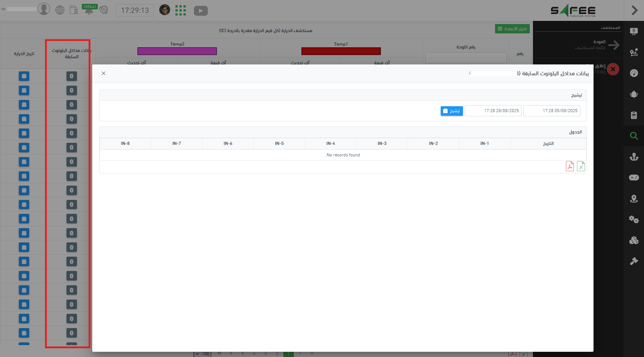Export the Bluetooth table to Excel

pyautogui.click(x=581, y=166)
